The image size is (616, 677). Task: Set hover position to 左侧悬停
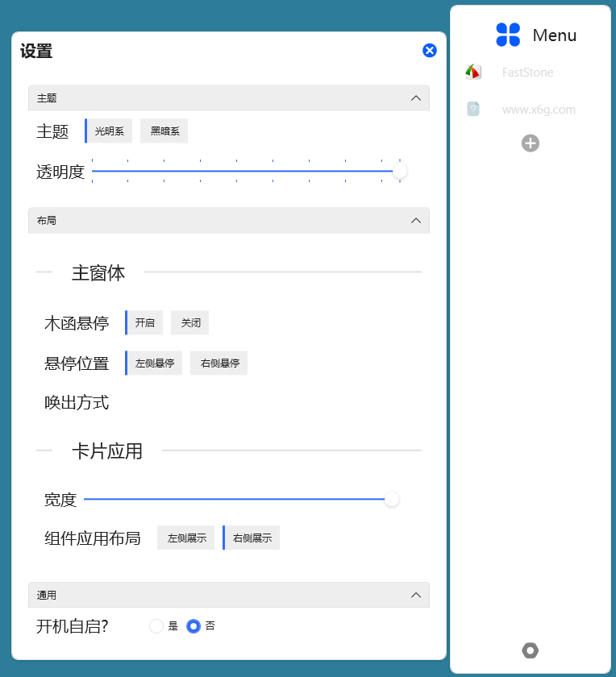point(155,363)
